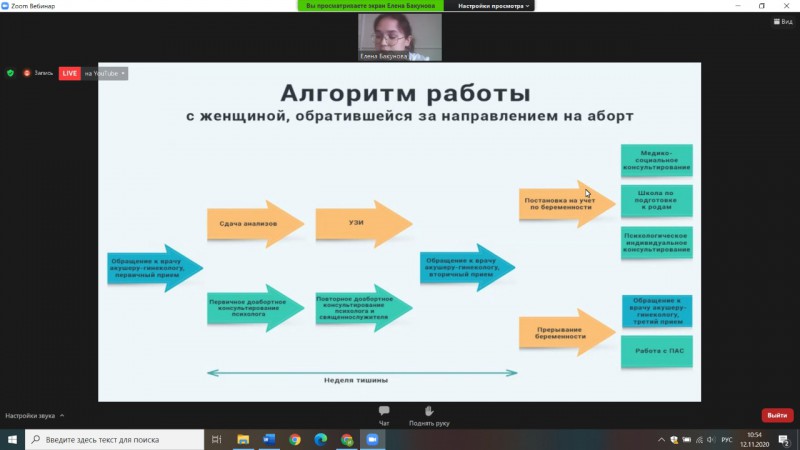Toggle the RUS keyboard language indicator
The image size is (800, 450).
[x=727, y=440]
